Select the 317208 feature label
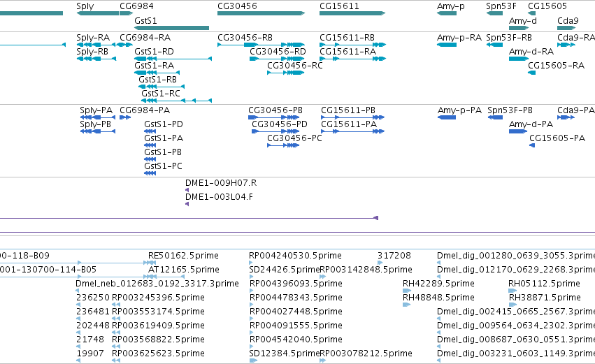The image size is (595, 364). (x=394, y=256)
